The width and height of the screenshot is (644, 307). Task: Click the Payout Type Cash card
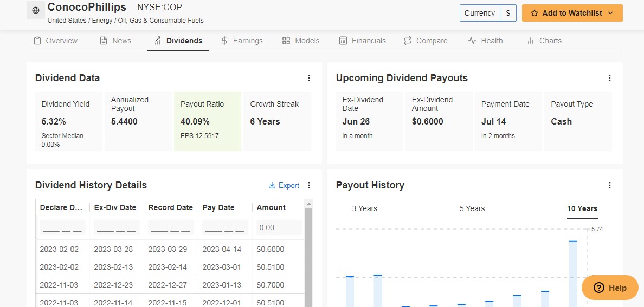pos(578,121)
